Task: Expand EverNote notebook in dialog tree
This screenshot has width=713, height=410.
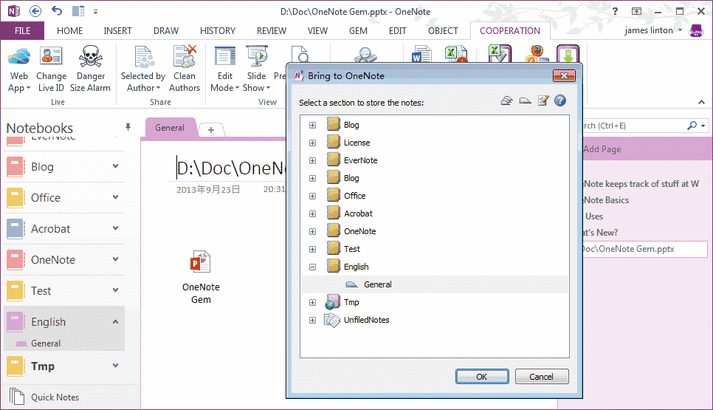Action: click(312, 160)
